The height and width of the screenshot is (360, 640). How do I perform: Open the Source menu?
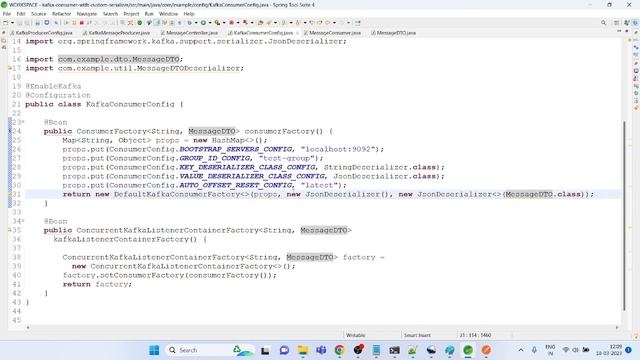pos(39,14)
